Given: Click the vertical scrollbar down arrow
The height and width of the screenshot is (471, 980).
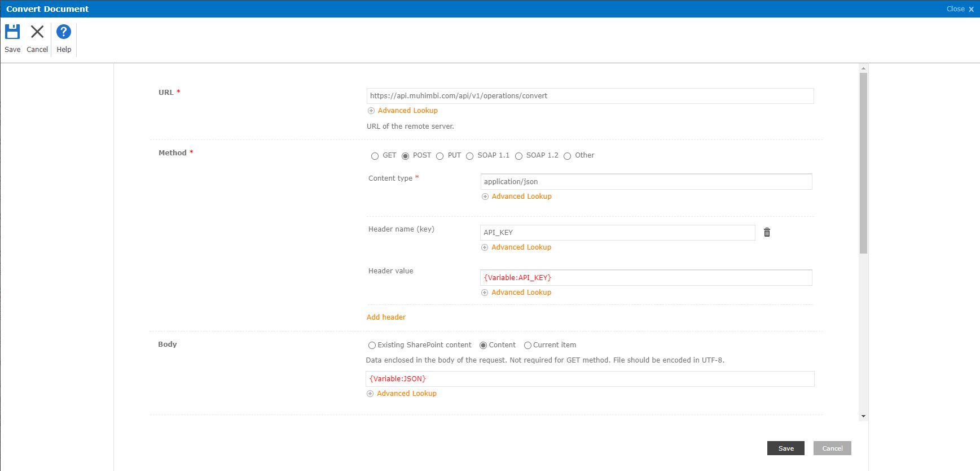Looking at the screenshot, I should coord(863,416).
